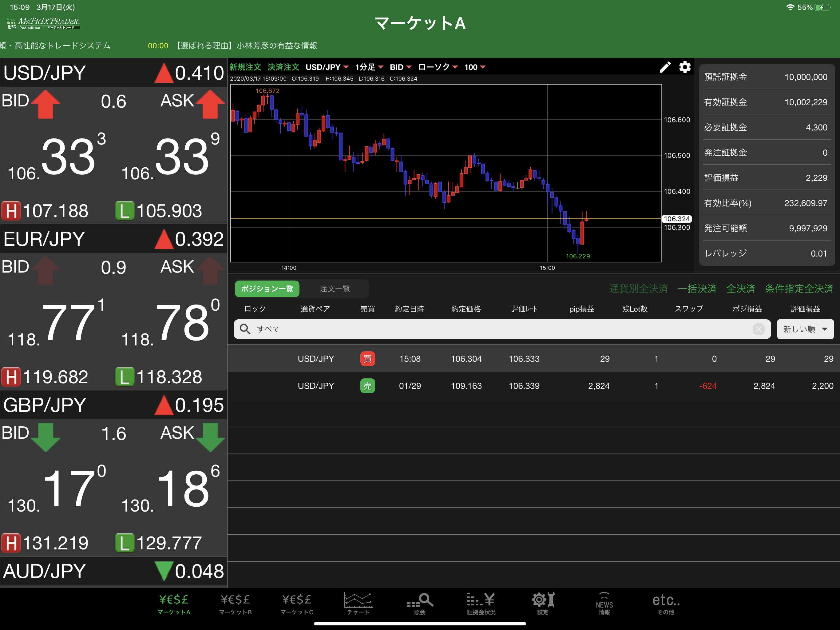
Task: Tap the GBP/JPY low L badge
Action: [125, 543]
